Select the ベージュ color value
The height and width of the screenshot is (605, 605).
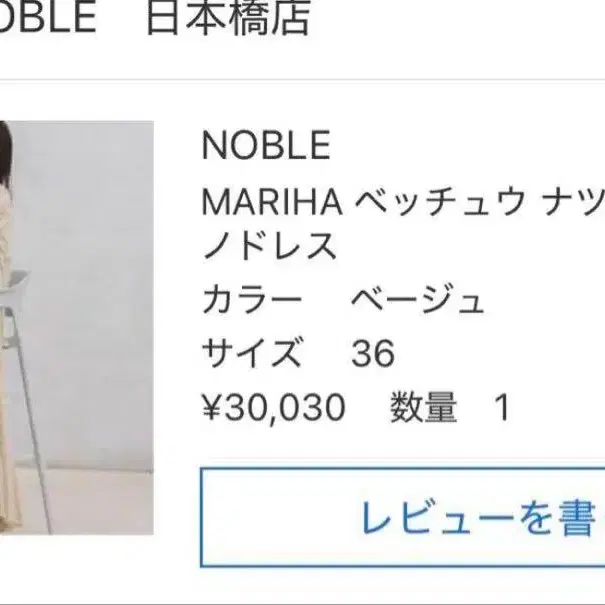click(417, 300)
